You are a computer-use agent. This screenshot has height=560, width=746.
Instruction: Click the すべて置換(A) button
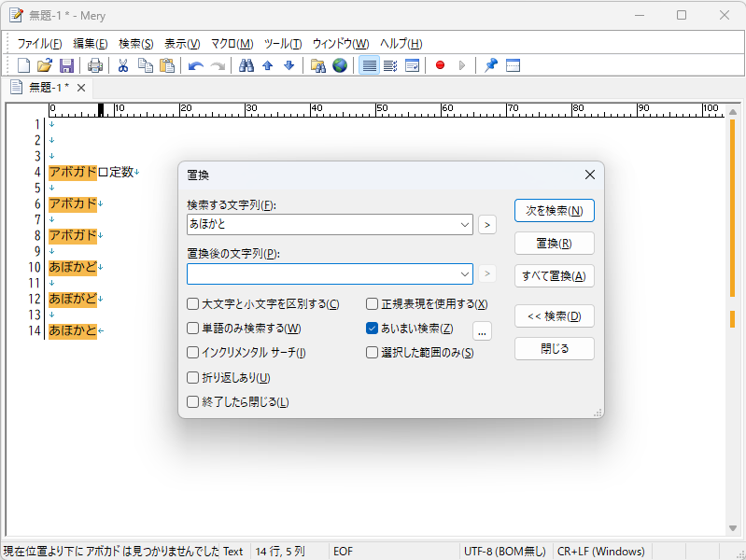pos(555,276)
